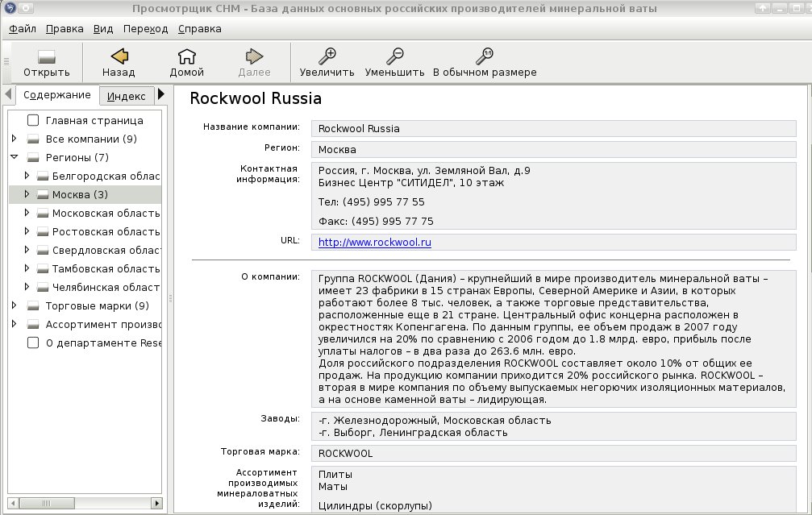Select the Главная страница page item
This screenshot has width=812, height=515.
coord(94,121)
